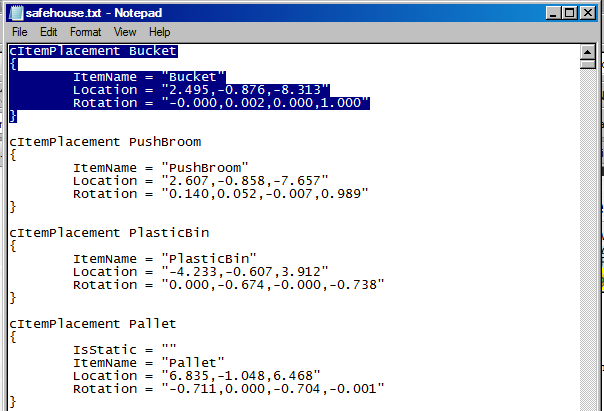604x411 pixels.
Task: Click the highlighted "cItemPlacement Bucket" line
Action: tap(93, 50)
